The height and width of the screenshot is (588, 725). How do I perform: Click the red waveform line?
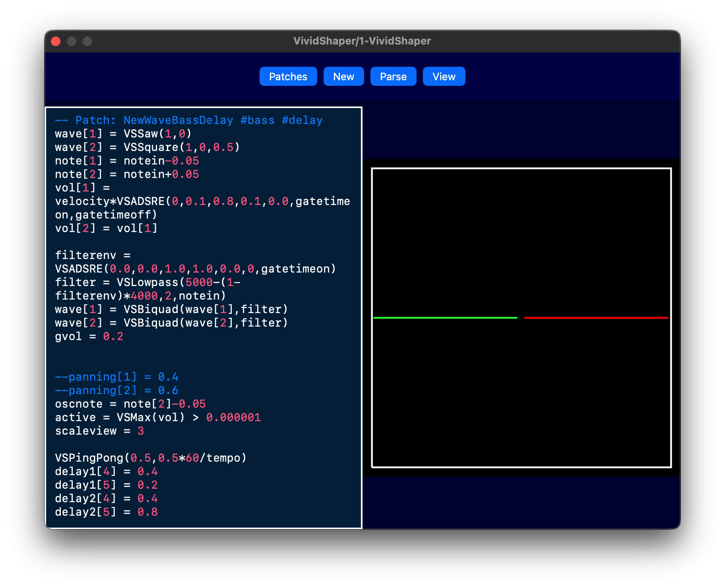point(596,318)
